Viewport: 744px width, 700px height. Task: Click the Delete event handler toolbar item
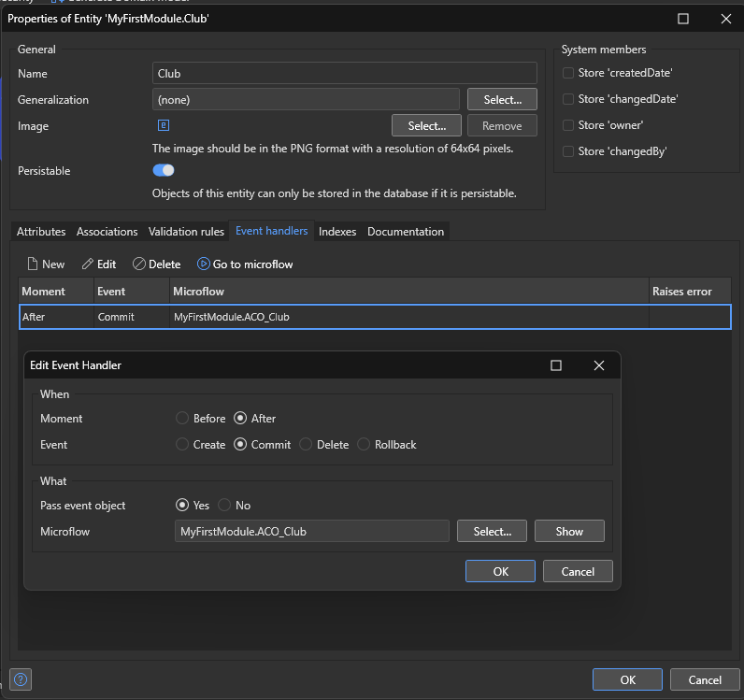point(157,264)
